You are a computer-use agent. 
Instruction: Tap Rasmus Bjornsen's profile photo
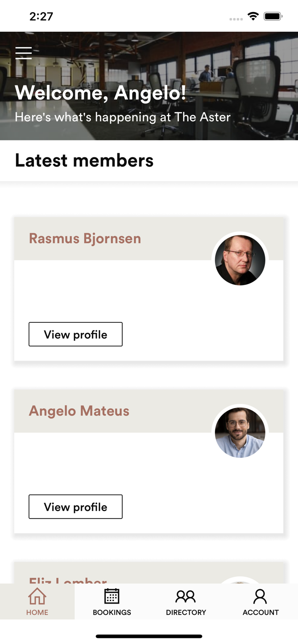tap(240, 260)
